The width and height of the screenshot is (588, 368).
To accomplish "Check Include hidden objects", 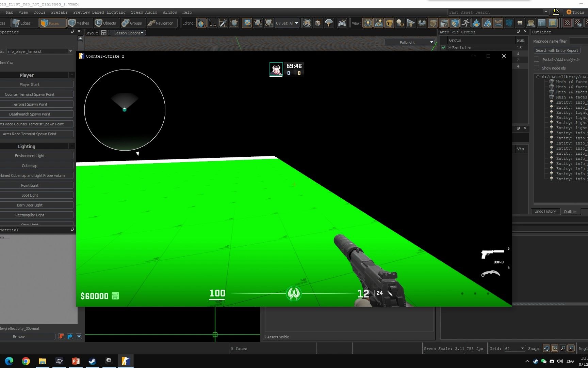I will (537, 59).
